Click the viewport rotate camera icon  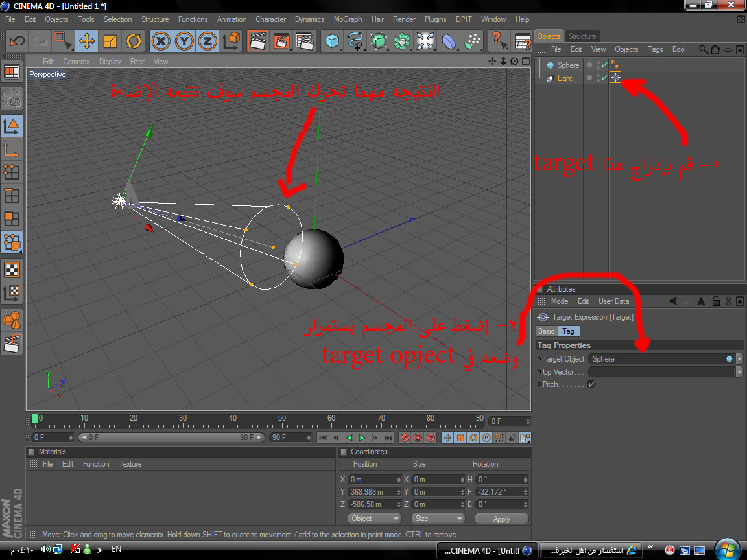[x=514, y=61]
